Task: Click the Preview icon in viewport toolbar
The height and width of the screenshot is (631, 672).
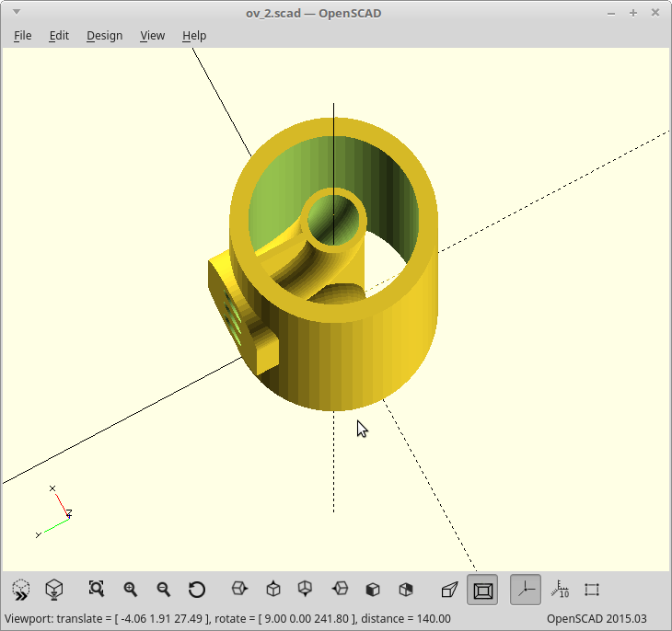Action: pos(20,590)
